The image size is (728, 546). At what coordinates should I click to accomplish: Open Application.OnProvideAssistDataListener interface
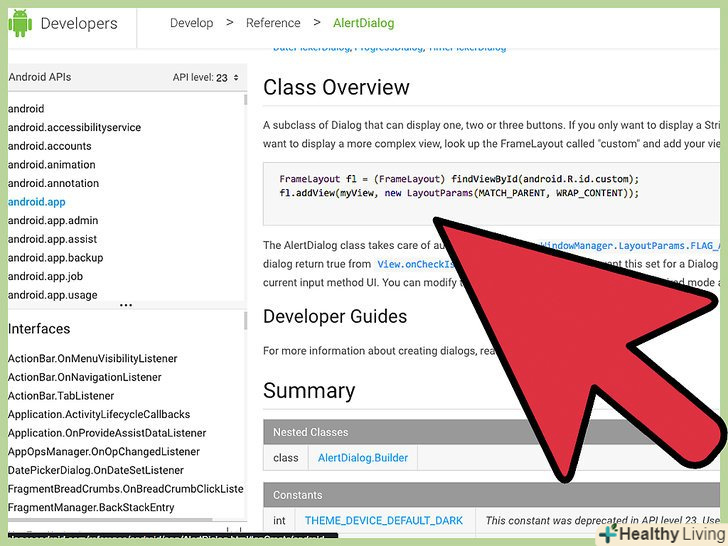[107, 433]
